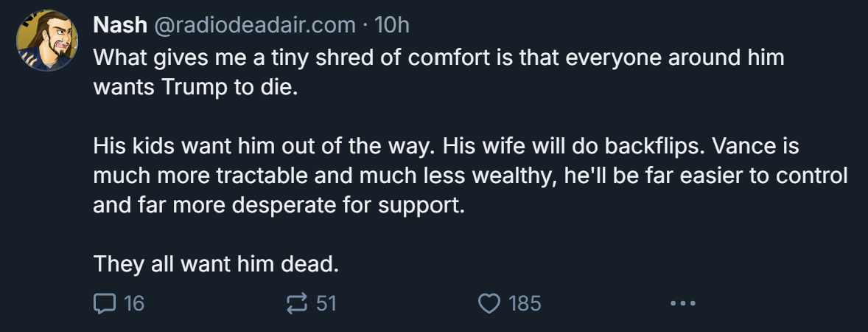Open the three-dot more options menu

(x=682, y=303)
